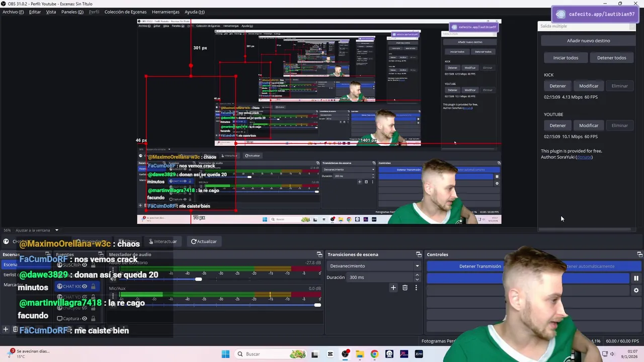Decrease Duración value with down arrow
Image resolution: width=644 pixels, height=362 pixels.
point(417,280)
